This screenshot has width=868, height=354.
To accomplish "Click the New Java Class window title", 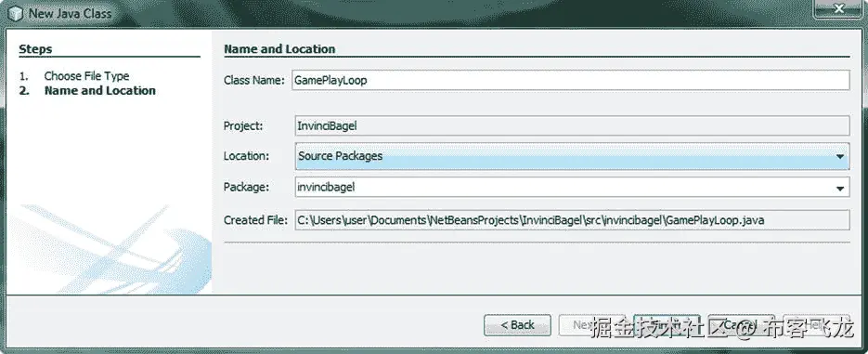I will click(70, 13).
